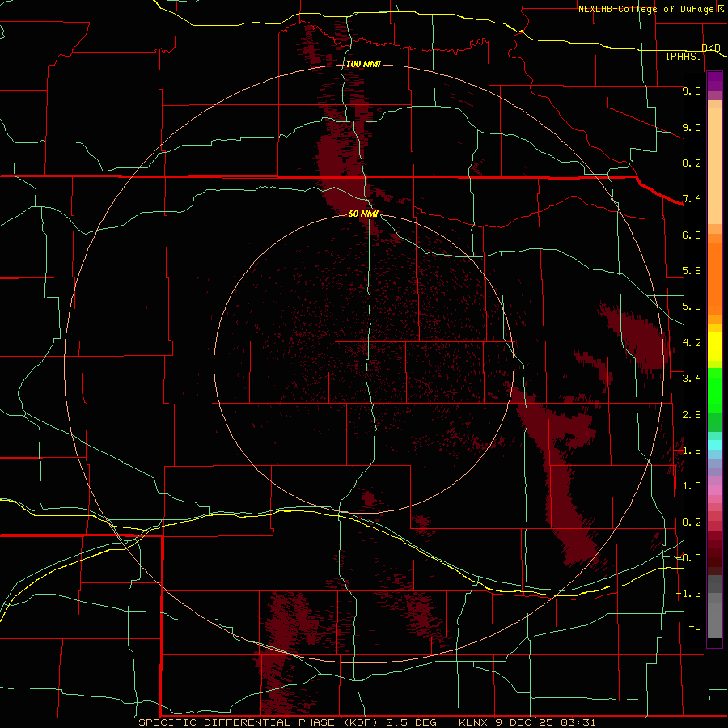Pick the pink swatch near the 1.0 value
The width and height of the screenshot is (728, 728).
714,490
